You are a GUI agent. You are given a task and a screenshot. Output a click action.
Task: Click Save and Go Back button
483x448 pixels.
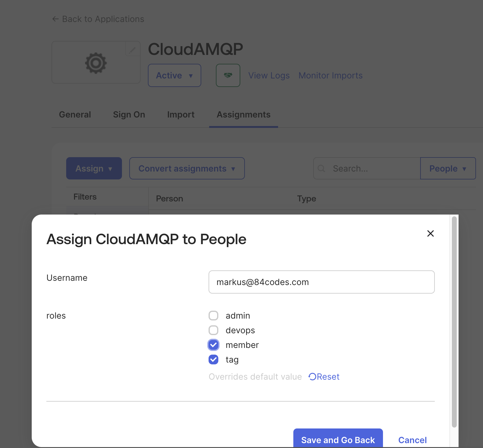[338, 438]
